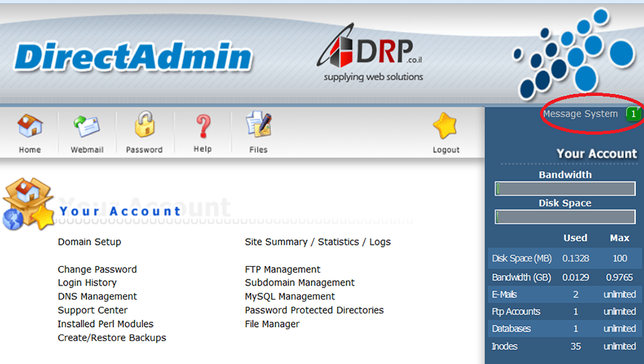Open Webmail envelope icon

[87, 127]
